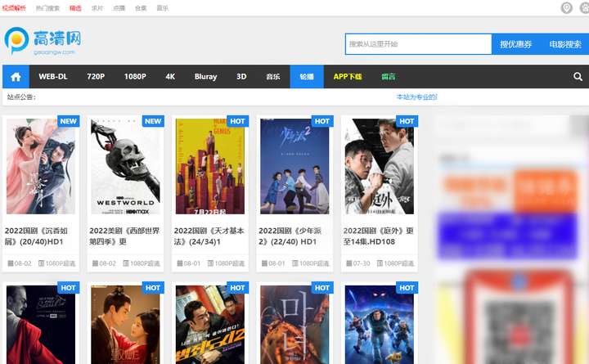Focus the 搜索从这里开始 search field
Image resolution: width=589 pixels, height=364 pixels.
coord(419,44)
